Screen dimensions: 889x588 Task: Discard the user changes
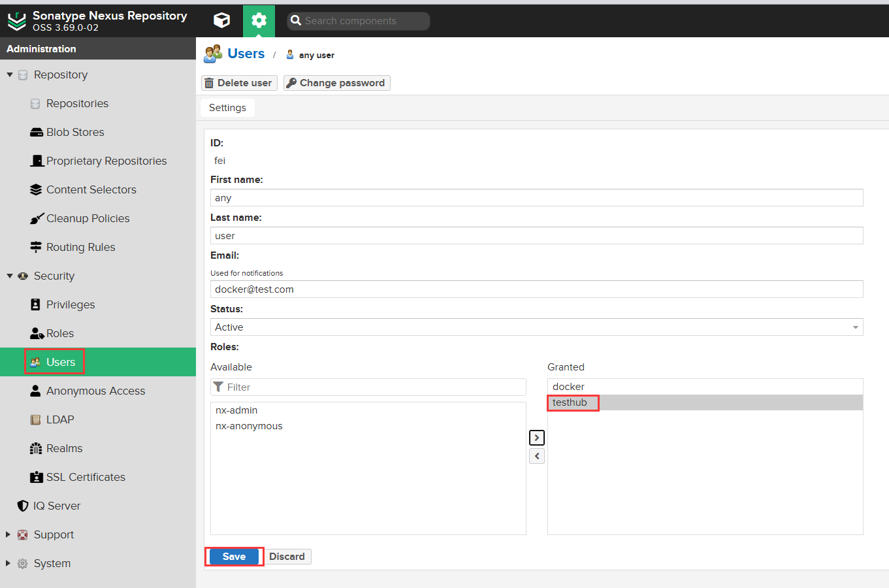point(287,557)
